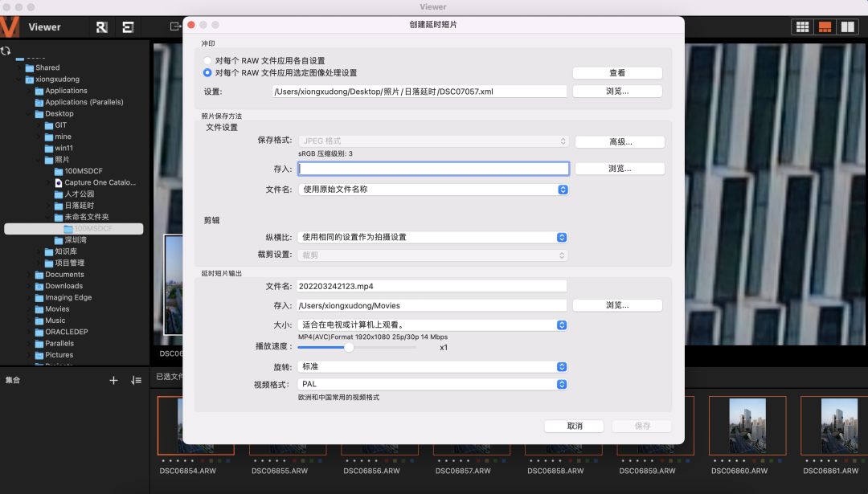
Task: Select the 项目管理 folder
Action: click(x=69, y=263)
